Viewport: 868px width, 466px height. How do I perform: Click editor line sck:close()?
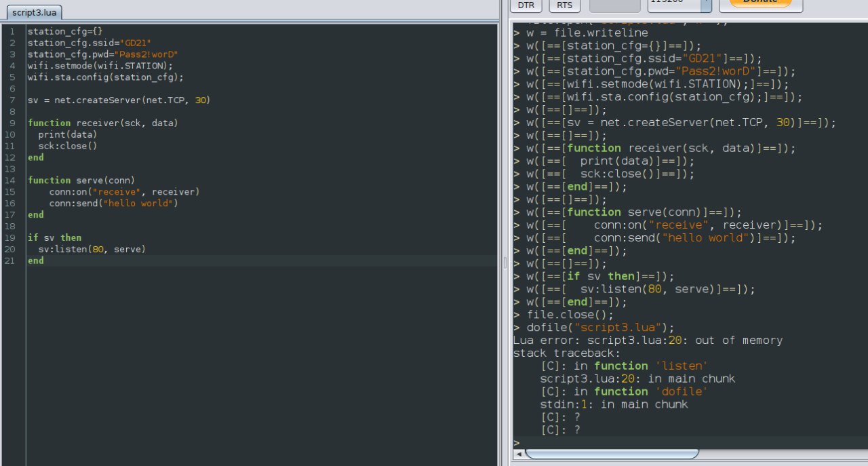coord(68,147)
